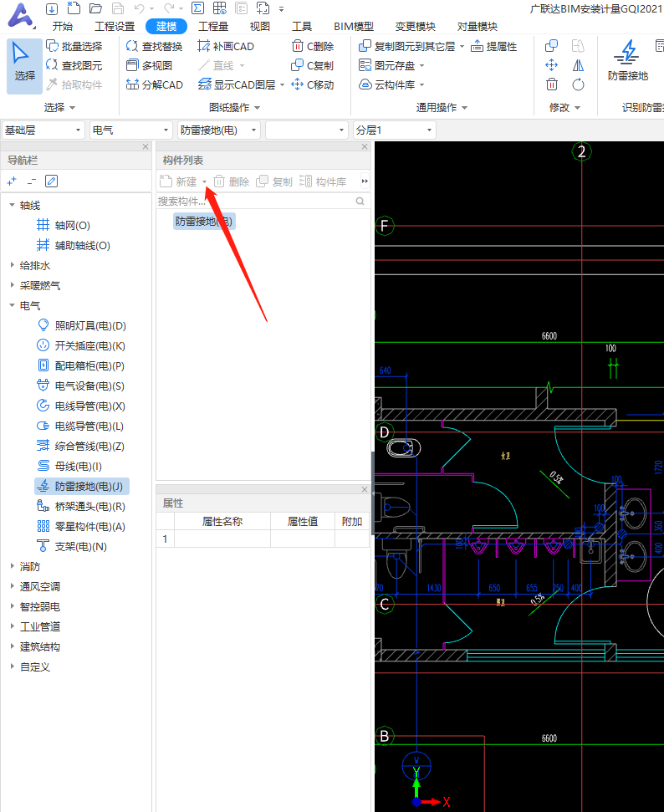Open the 工程设置 tab
The image size is (664, 812).
coord(115,27)
